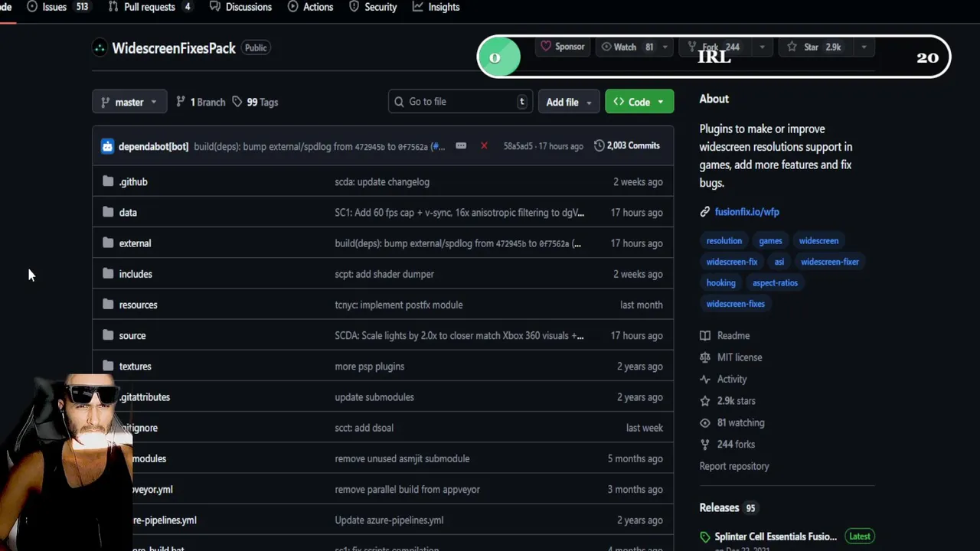Expand the Fork options dropdown arrow
The width and height of the screenshot is (980, 551).
pyautogui.click(x=762, y=47)
